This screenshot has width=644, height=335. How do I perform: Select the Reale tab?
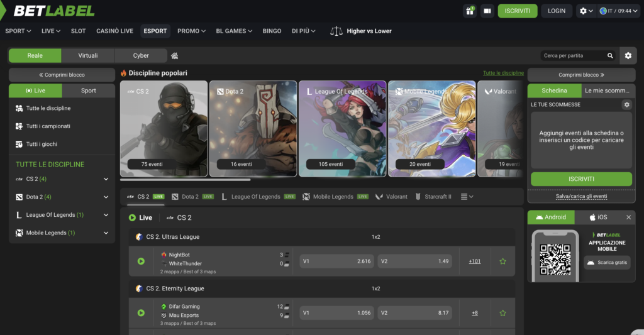click(35, 55)
